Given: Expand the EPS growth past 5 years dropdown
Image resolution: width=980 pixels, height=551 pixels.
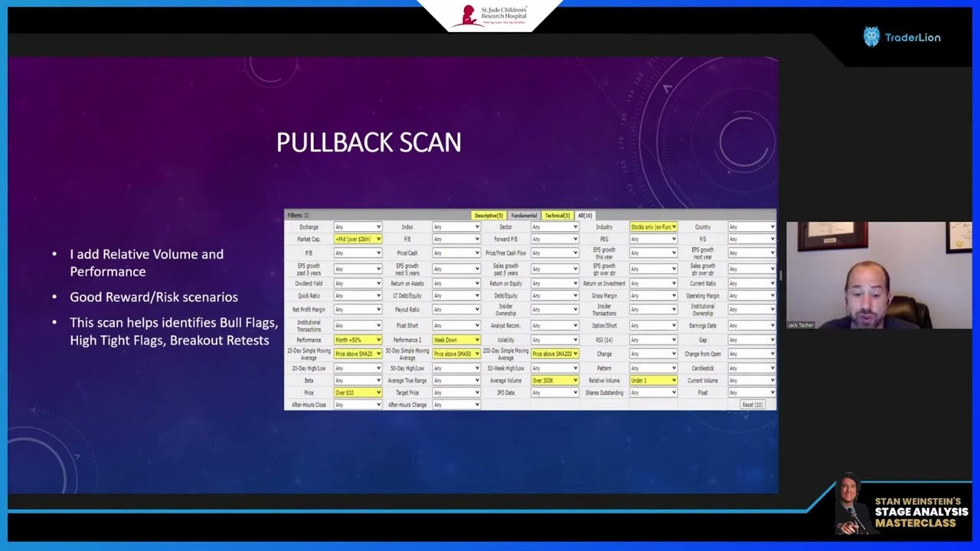Looking at the screenshot, I should (x=358, y=269).
